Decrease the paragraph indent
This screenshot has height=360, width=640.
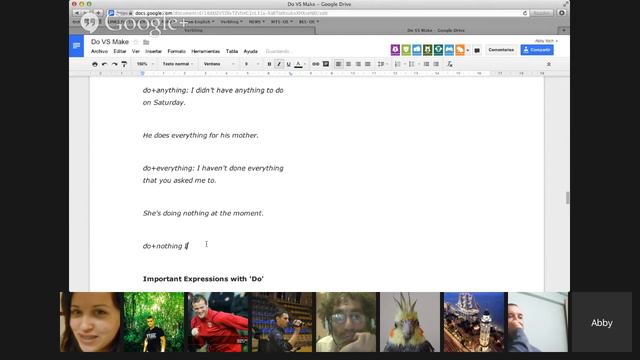[x=426, y=64]
